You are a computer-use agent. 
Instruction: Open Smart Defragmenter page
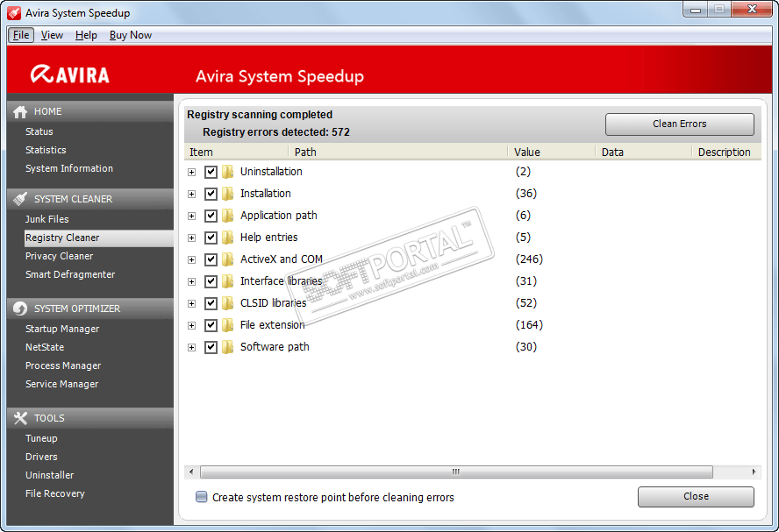click(x=70, y=274)
